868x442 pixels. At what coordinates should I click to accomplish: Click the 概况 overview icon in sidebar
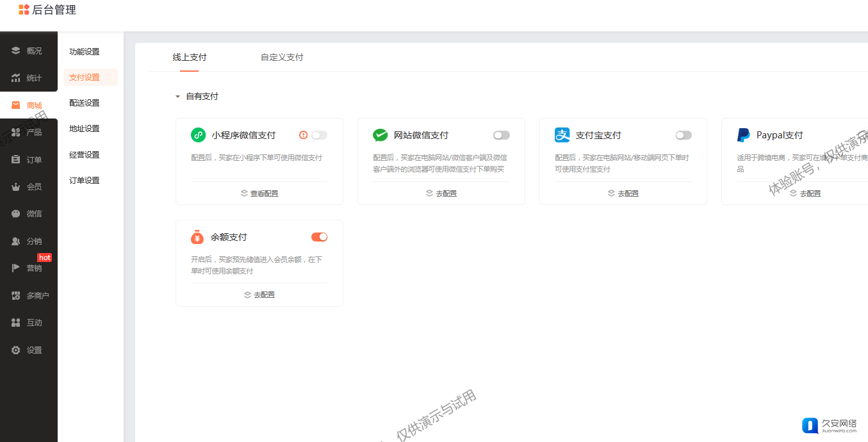click(16, 51)
